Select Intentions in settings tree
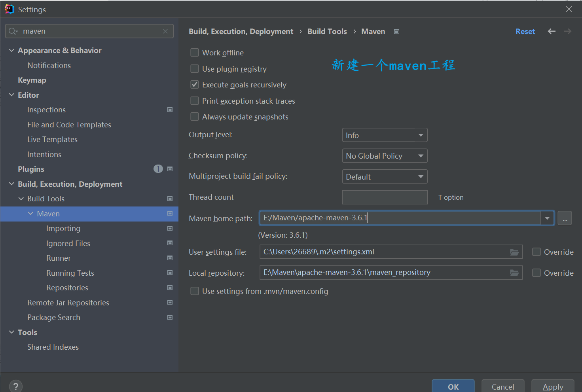The image size is (582, 392). (x=44, y=154)
